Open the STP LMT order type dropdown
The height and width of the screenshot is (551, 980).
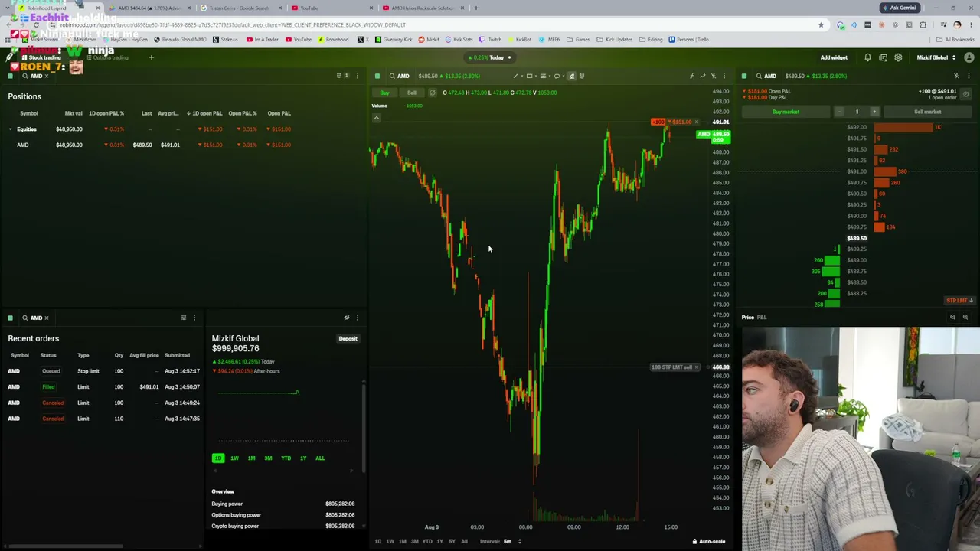tap(959, 301)
